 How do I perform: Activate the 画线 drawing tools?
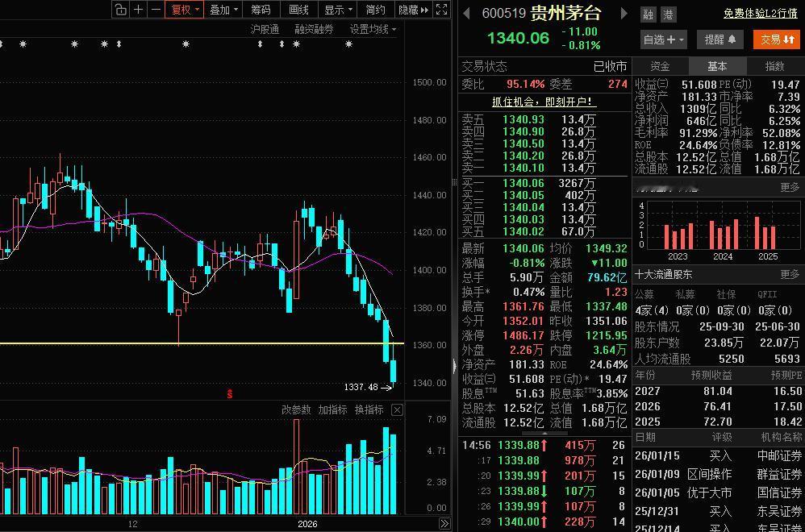point(298,10)
